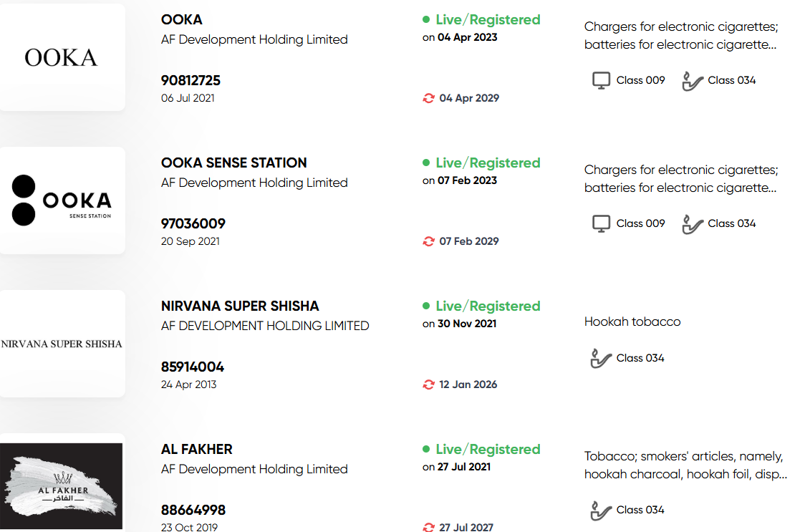Click the monitor icon in OOKA SENSE STATION row

[x=601, y=223]
